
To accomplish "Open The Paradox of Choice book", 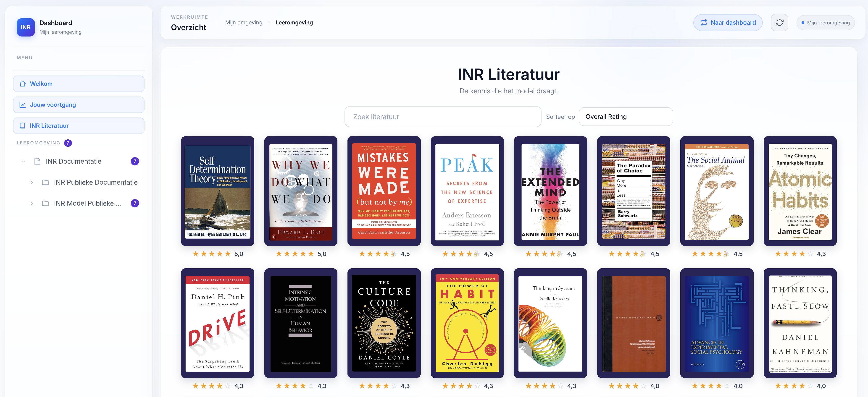I will coord(634,191).
